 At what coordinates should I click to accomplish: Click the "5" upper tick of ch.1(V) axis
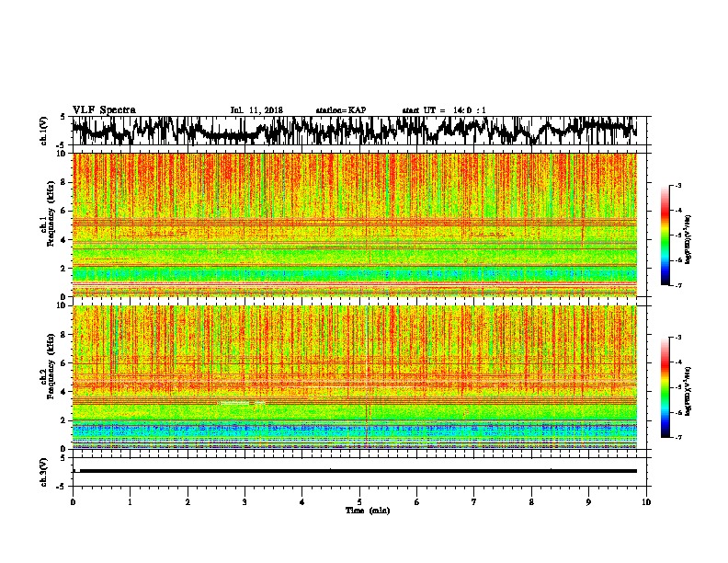tap(63, 117)
